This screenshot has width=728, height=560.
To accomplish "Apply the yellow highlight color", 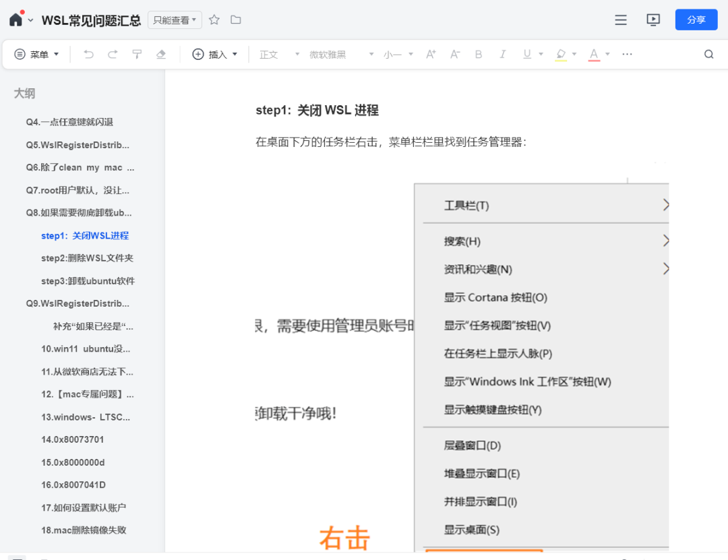I will (x=561, y=55).
